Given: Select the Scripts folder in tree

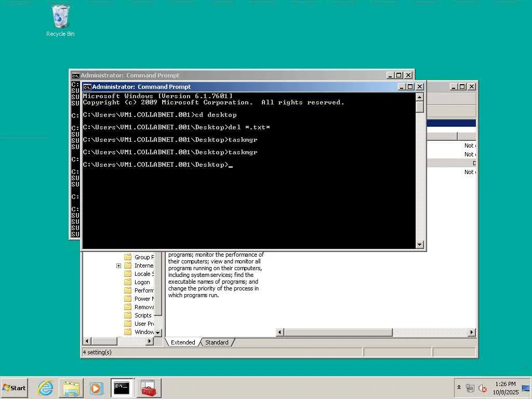Looking at the screenshot, I should coord(138,315).
